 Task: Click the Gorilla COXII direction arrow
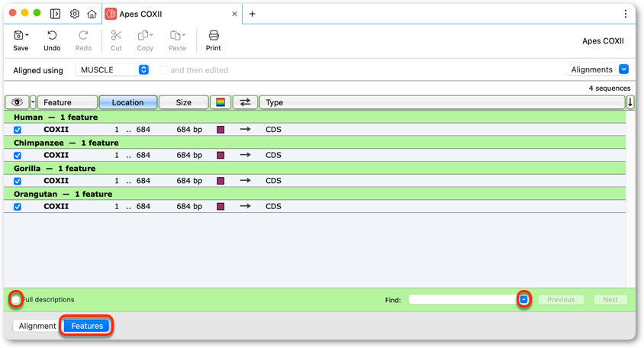click(x=245, y=181)
